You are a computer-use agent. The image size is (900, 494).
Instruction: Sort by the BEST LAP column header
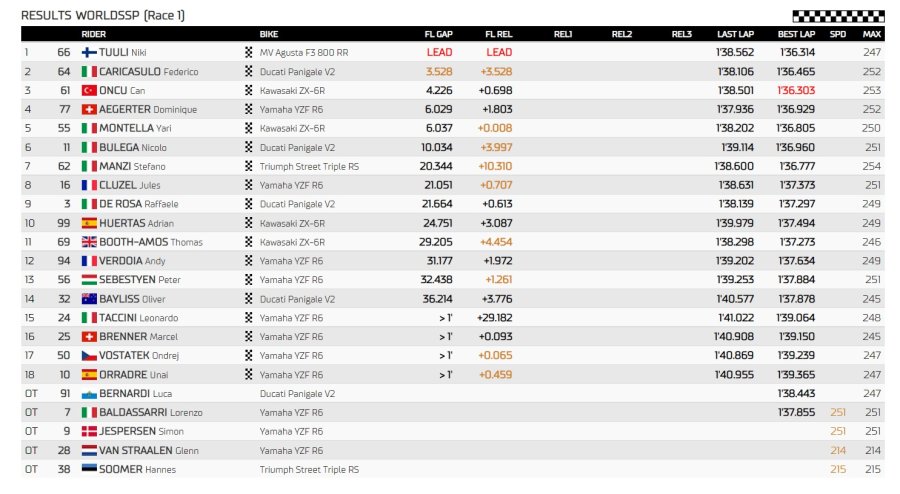click(x=796, y=34)
